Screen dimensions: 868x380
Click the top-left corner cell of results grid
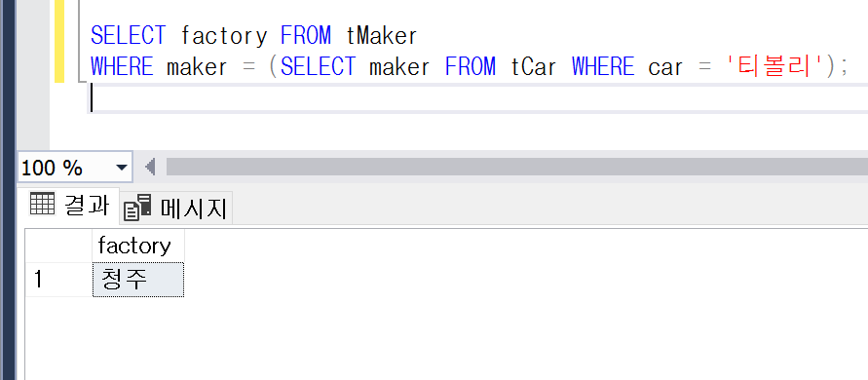click(x=58, y=246)
